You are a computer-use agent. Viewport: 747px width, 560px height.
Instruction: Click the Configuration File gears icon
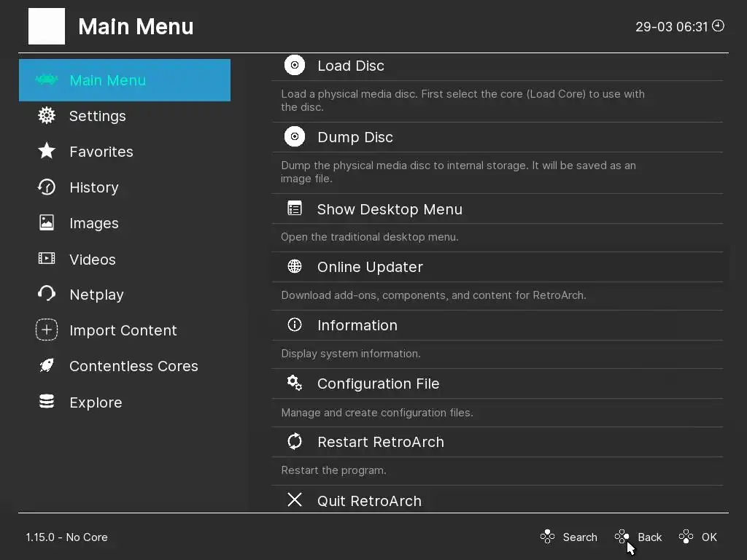point(295,383)
